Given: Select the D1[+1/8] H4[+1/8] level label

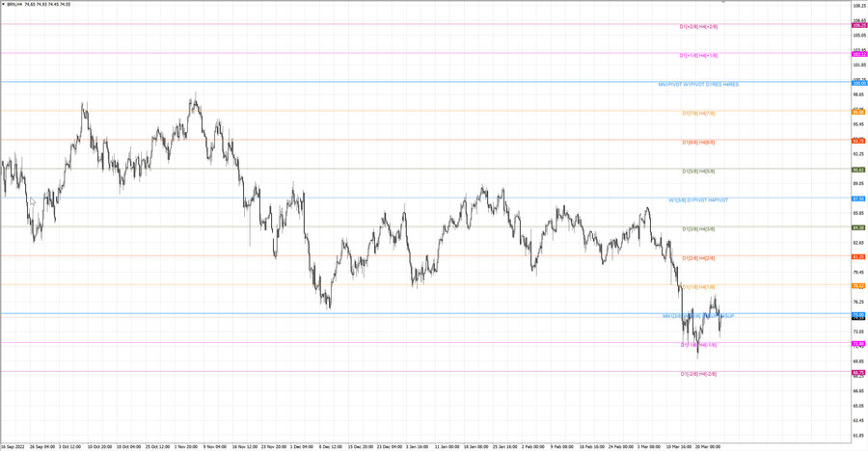Looking at the screenshot, I should (698, 55).
